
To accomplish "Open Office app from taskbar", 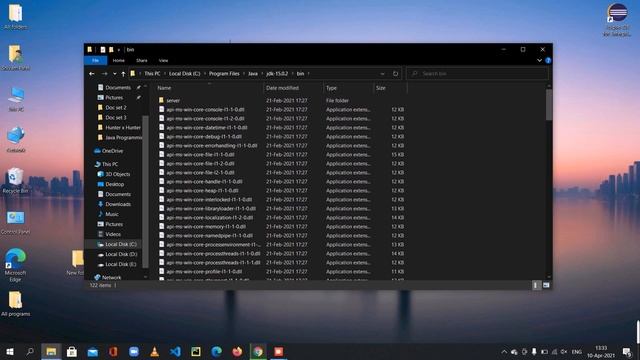I will (113, 352).
